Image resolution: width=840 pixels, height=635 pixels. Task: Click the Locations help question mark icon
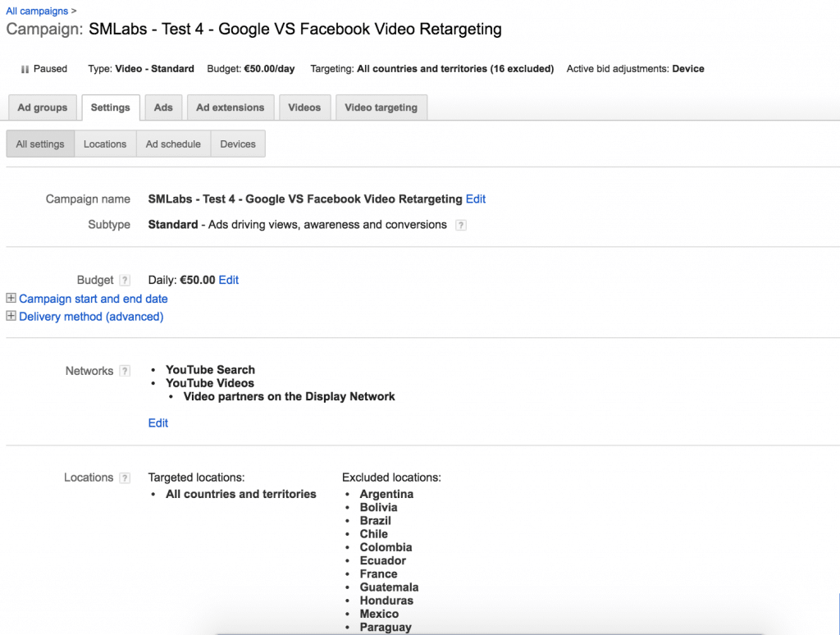[x=125, y=478]
